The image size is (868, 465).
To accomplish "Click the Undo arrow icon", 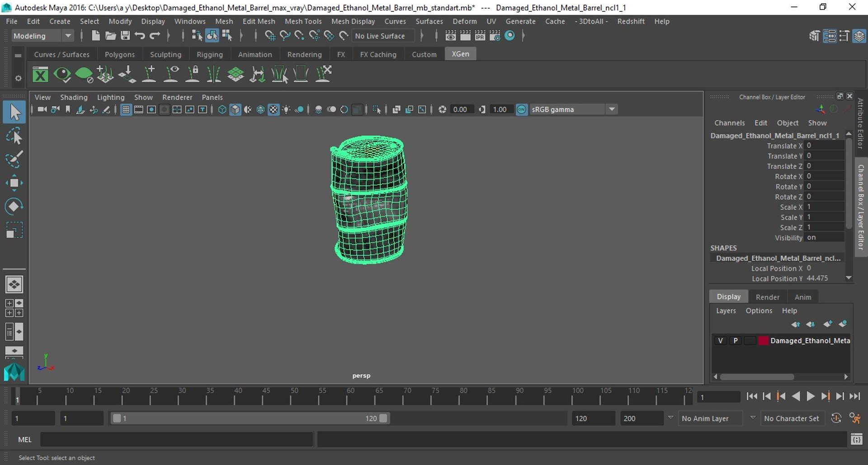I will point(140,36).
